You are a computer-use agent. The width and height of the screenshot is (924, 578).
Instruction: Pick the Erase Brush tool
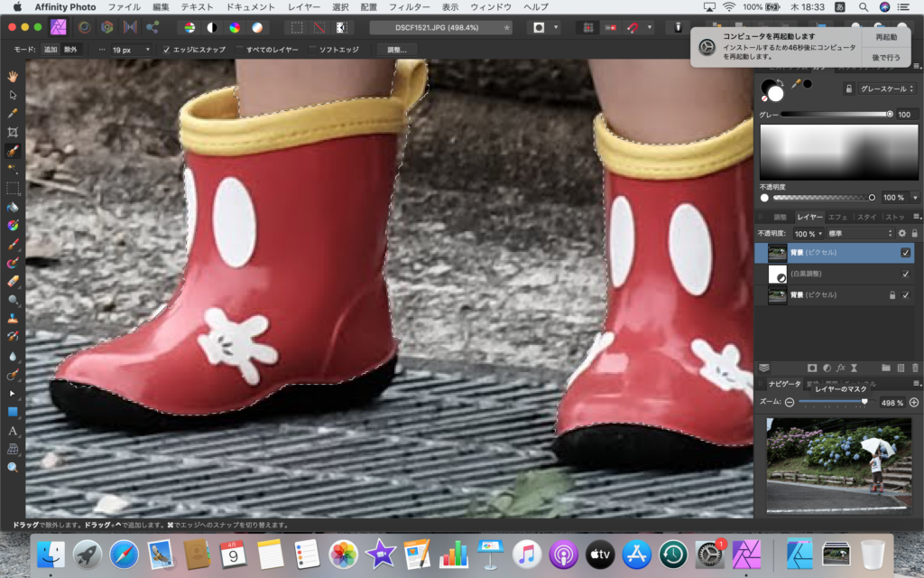click(x=13, y=282)
